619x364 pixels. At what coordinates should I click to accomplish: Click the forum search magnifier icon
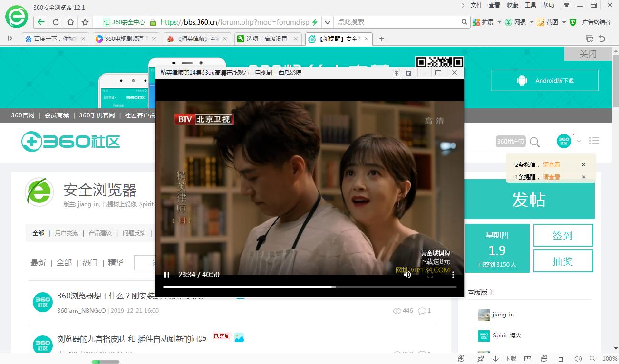tap(535, 142)
